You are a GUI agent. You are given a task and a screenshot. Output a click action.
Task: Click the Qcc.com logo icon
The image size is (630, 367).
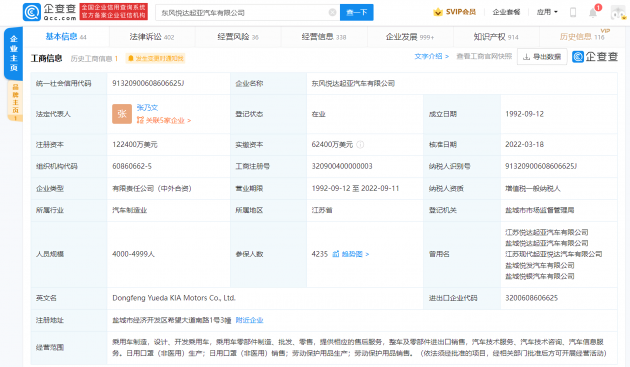32,12
